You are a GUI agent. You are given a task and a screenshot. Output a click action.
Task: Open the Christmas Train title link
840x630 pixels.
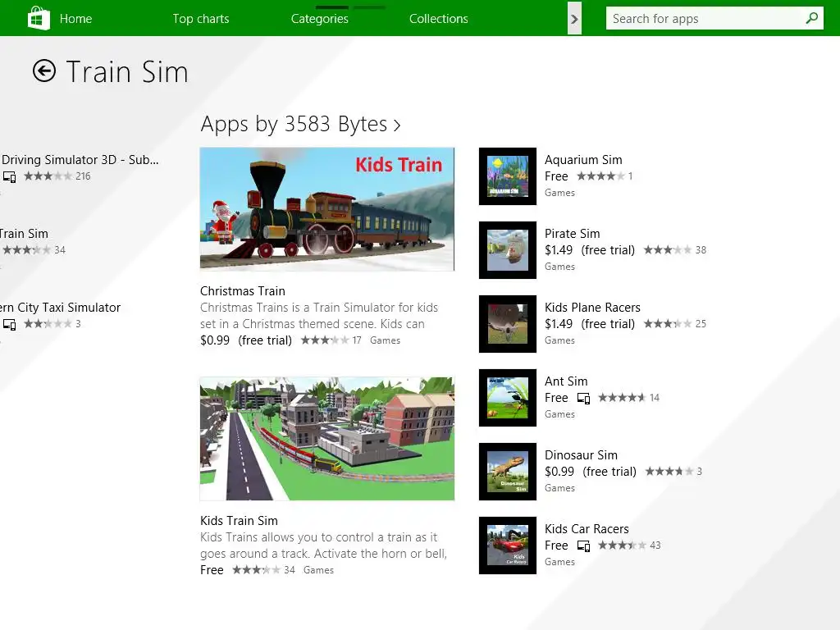click(243, 291)
